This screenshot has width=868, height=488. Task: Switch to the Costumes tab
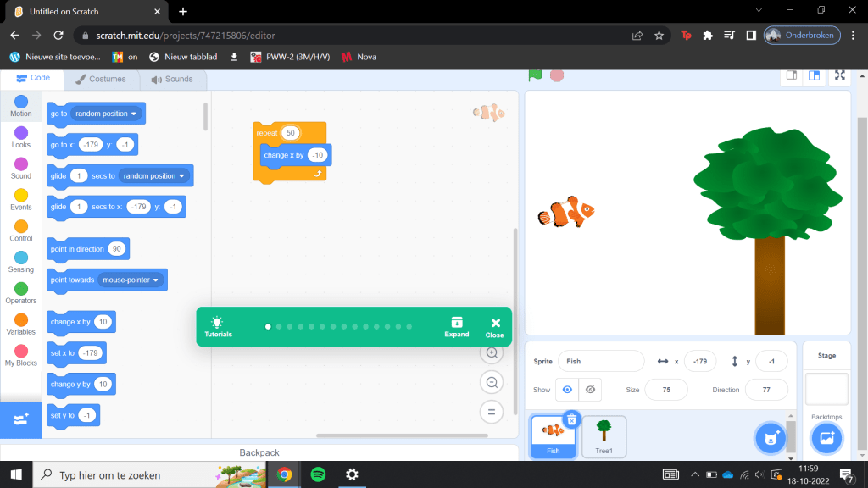point(101,79)
